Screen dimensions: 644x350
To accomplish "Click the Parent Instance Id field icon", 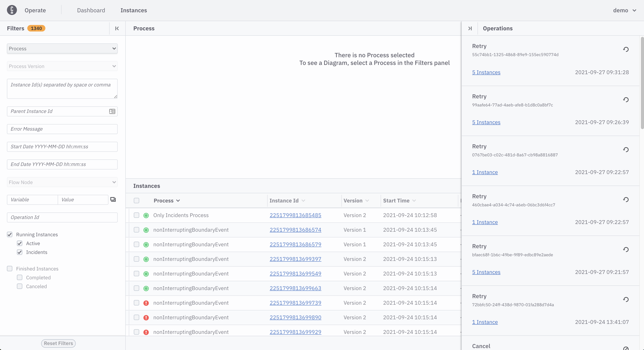I will (x=112, y=111).
